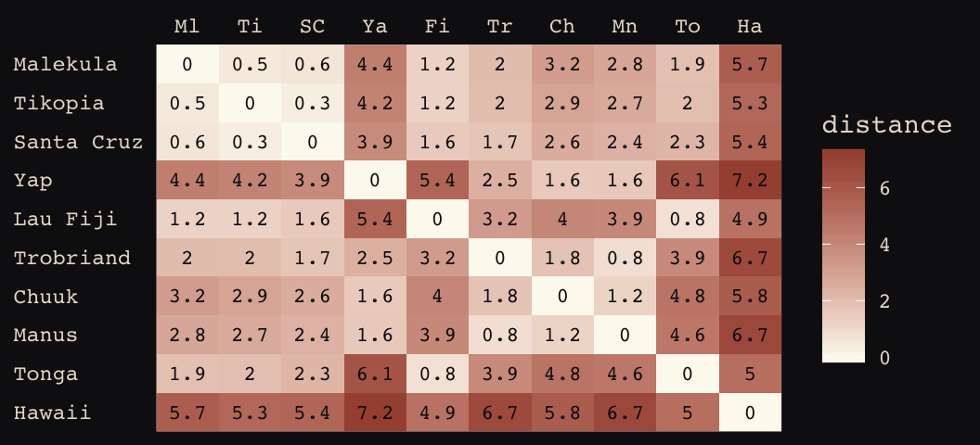
Task: Choose the 1.2 cell in Manus row, Ch column
Action: [x=562, y=336]
